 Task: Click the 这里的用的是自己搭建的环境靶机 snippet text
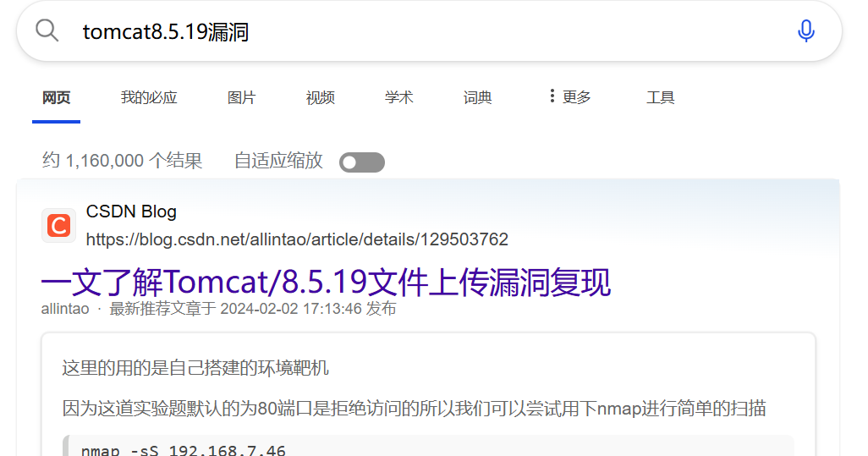point(195,368)
